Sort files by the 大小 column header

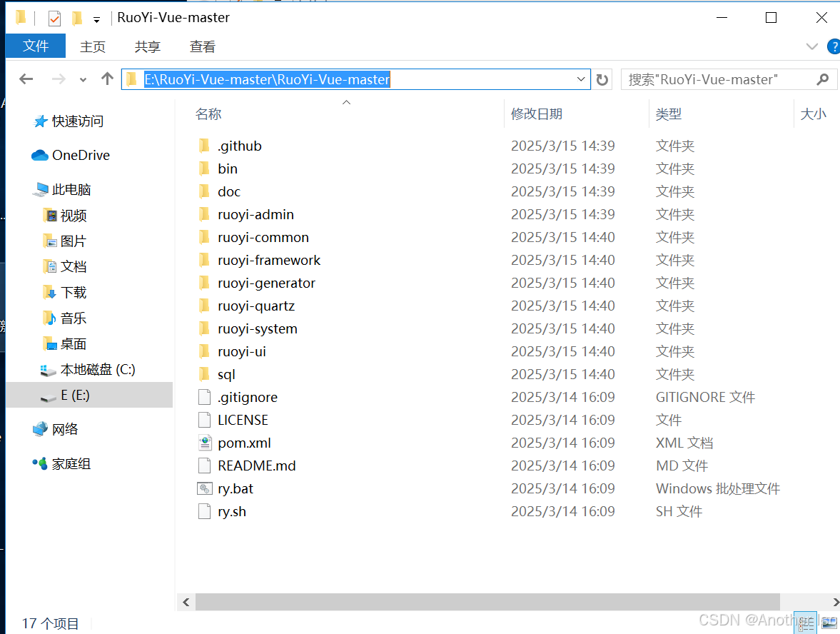pyautogui.click(x=813, y=114)
